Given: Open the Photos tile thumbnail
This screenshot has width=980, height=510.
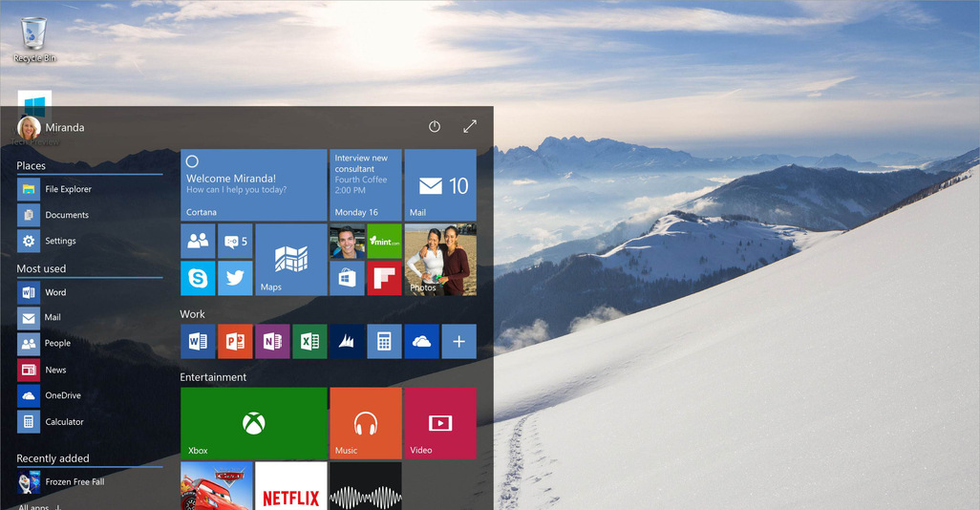Looking at the screenshot, I should coord(440,260).
